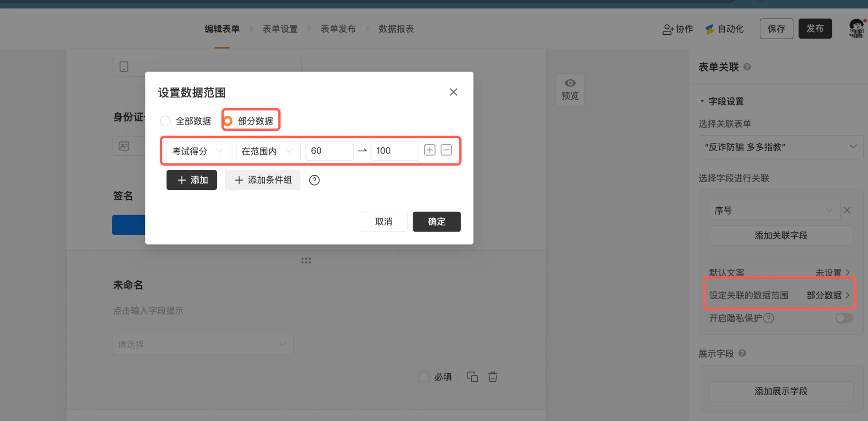Open help icon beside 添加条件组
This screenshot has height=421, width=868.
[x=314, y=180]
